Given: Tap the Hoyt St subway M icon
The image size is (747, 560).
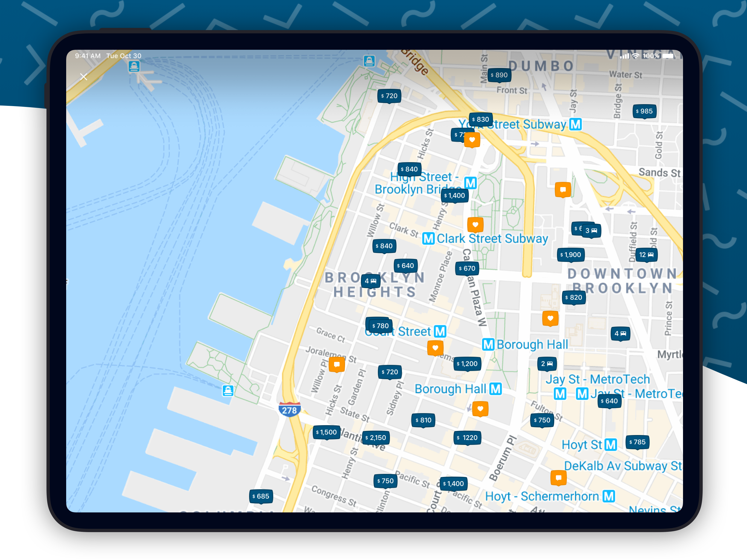Looking at the screenshot, I should click(610, 445).
